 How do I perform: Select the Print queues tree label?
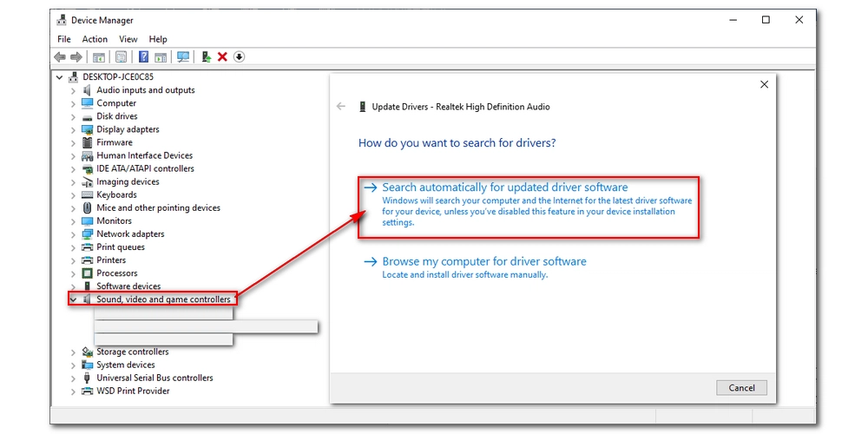121,247
